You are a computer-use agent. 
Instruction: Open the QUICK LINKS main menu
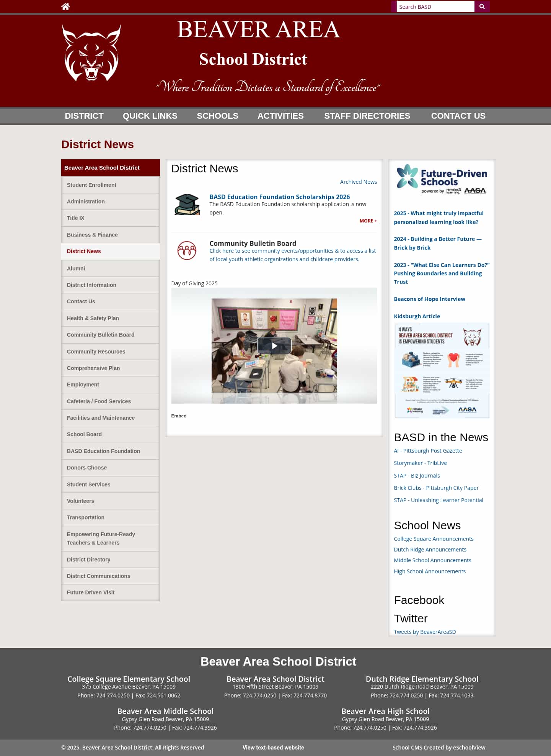coord(150,116)
